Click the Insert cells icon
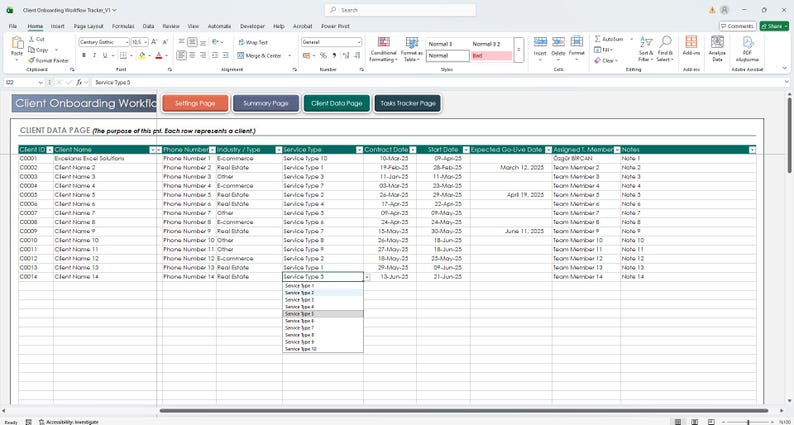Image resolution: width=794 pixels, height=425 pixels. coord(540,42)
